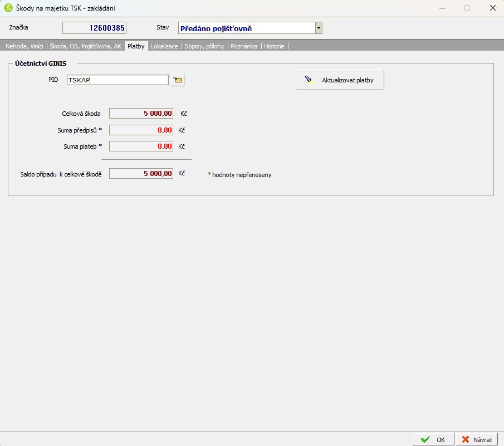
Task: Click the Suma předpisů value field
Action: 141,130
